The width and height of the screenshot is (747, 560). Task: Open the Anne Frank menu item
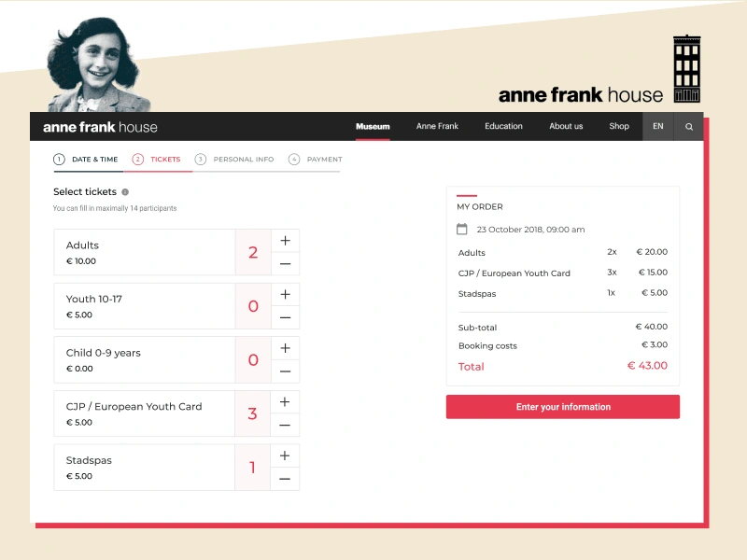[x=437, y=126]
